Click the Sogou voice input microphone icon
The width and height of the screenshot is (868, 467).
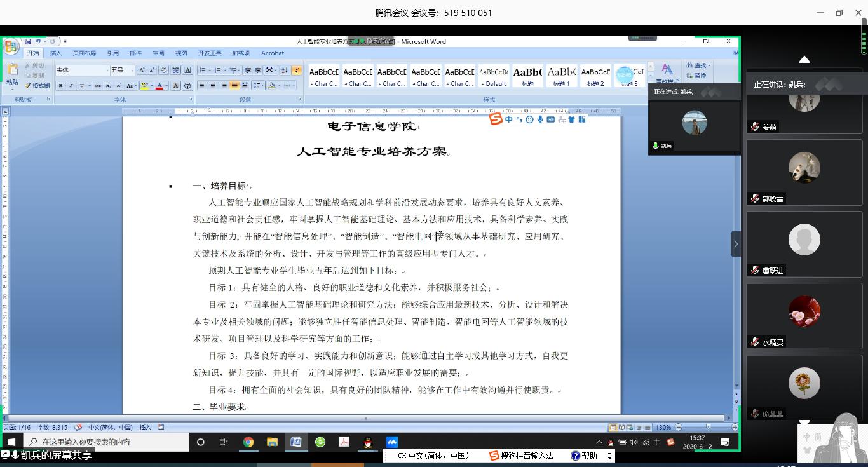pos(540,119)
